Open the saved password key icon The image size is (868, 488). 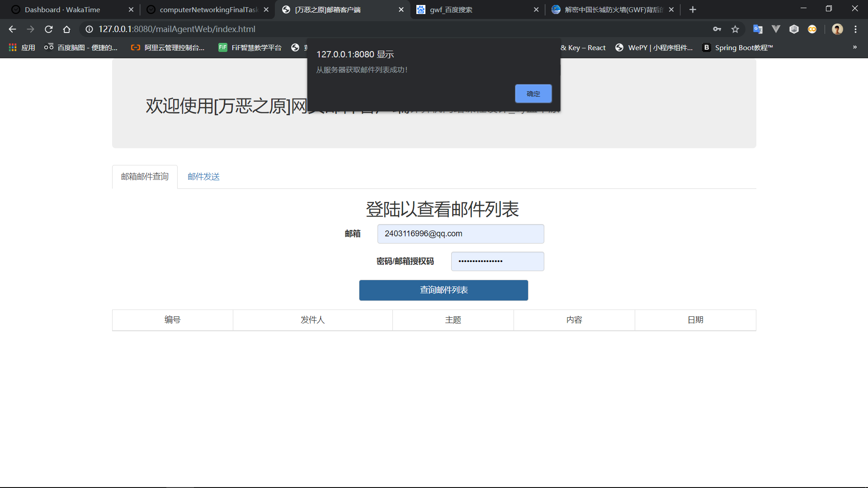tap(717, 29)
